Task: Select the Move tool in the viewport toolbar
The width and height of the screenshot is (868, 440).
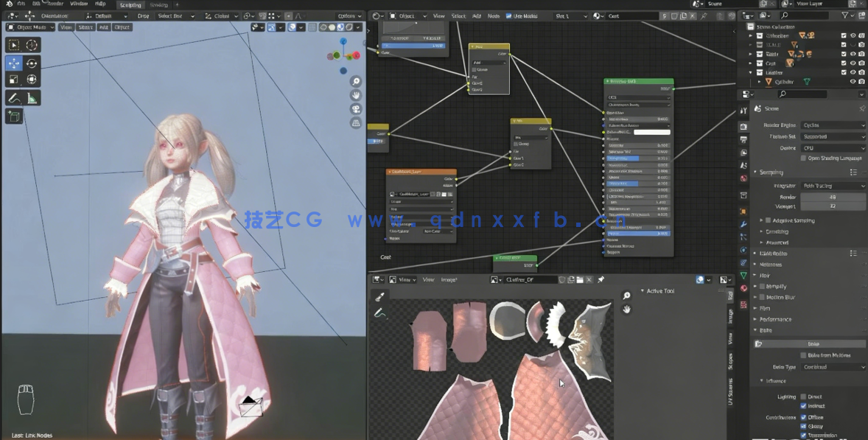Action: coord(13,63)
